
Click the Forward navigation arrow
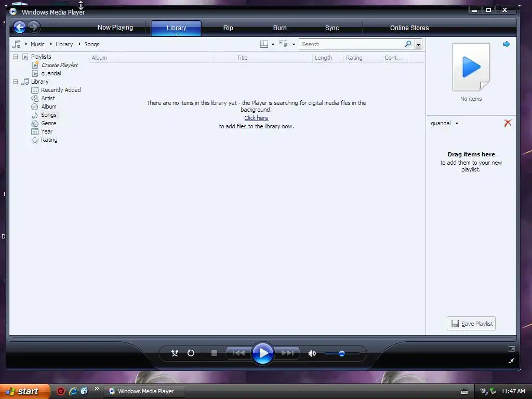point(34,27)
